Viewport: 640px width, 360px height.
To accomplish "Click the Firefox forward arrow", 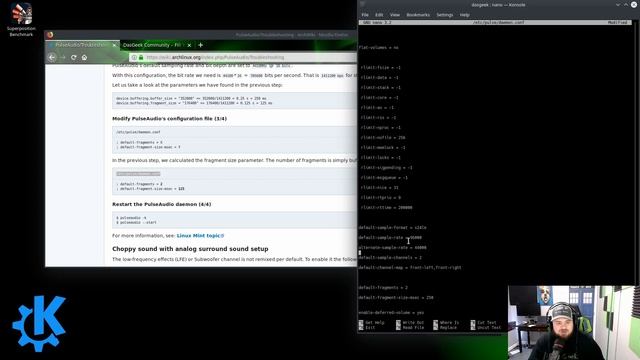I will tap(62, 58).
